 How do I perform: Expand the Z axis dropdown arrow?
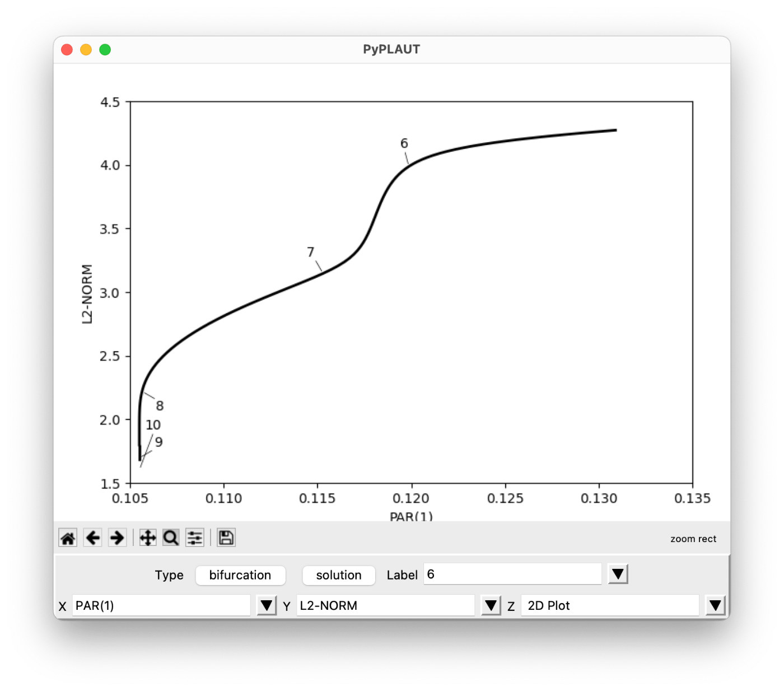click(716, 605)
